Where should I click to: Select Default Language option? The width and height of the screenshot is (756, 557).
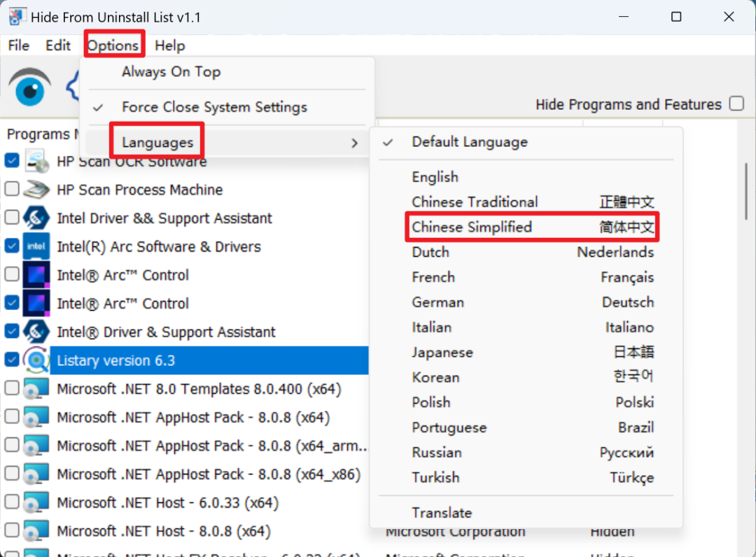[x=526, y=142]
